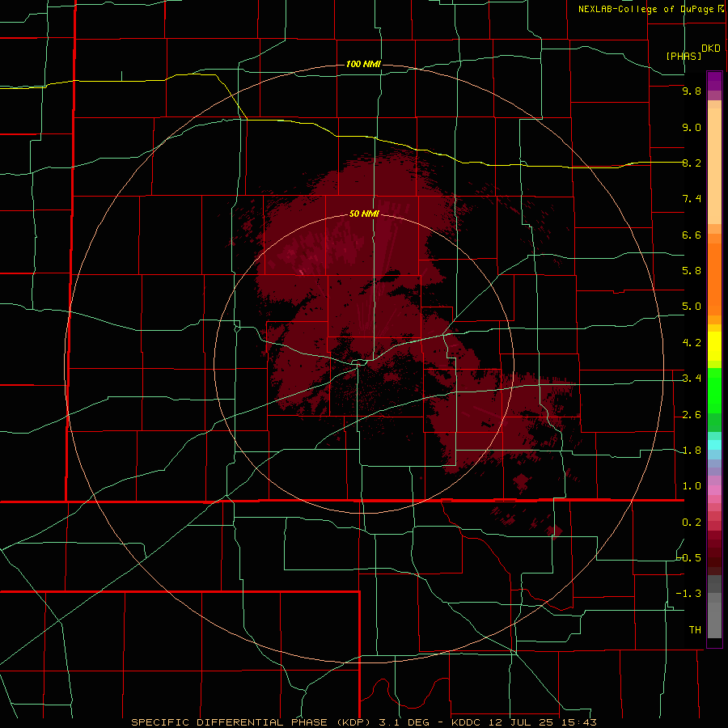Click the 100 NMI range ring label
728x728 pixels.
(x=363, y=64)
